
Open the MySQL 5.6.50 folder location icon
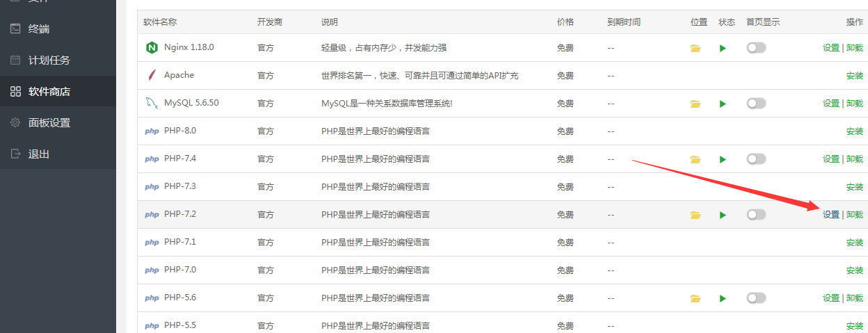point(696,104)
